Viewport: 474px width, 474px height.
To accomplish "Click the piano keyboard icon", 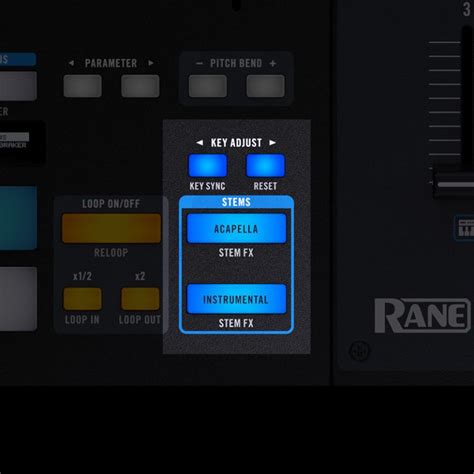I will (x=465, y=228).
